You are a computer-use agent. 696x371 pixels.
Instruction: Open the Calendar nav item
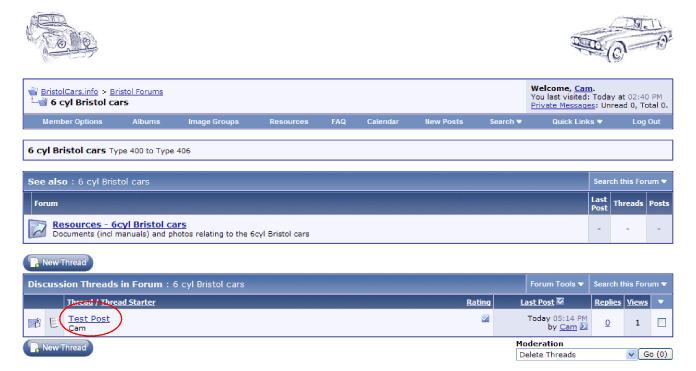[x=383, y=122]
